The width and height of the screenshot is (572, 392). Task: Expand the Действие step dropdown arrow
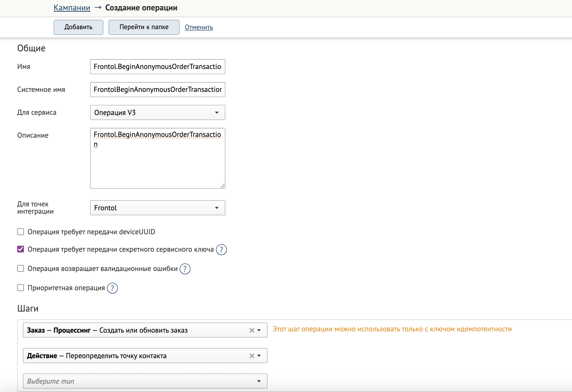pos(259,356)
